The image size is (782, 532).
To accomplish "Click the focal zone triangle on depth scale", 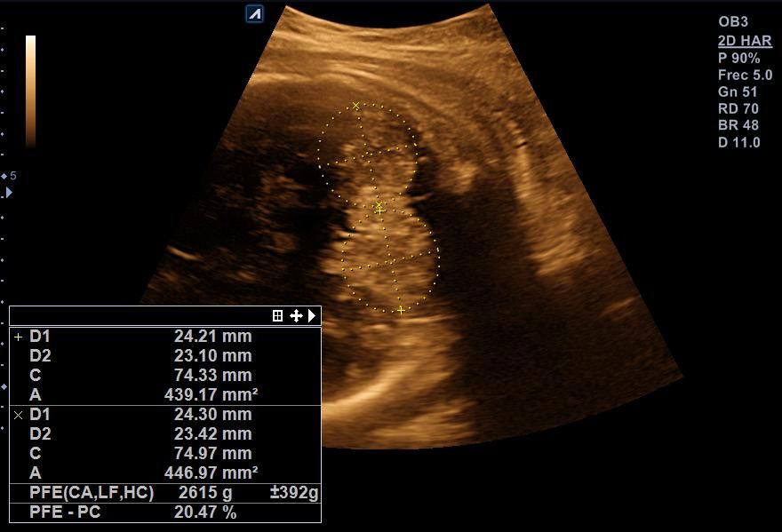I will pyautogui.click(x=9, y=192).
